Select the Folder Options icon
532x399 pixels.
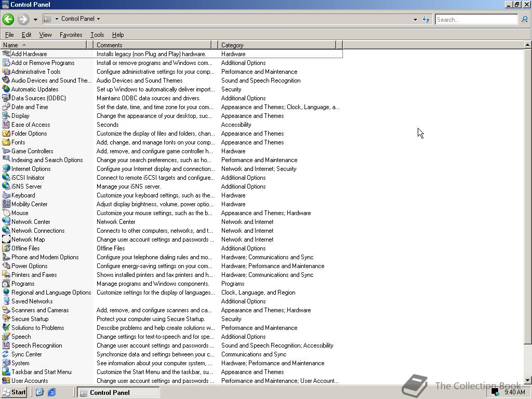coord(6,133)
